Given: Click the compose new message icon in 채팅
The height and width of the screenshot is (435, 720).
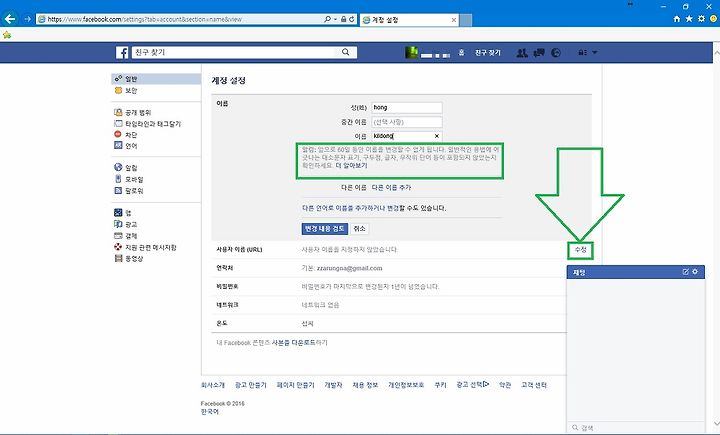Looking at the screenshot, I should point(686,272).
